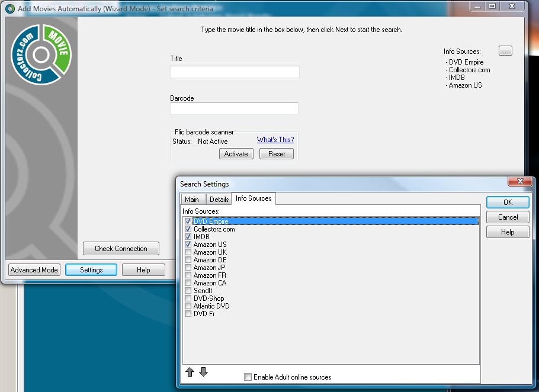Screen dimensions: 539x392
Task: Click into the Barcode input field
Action: (234, 108)
